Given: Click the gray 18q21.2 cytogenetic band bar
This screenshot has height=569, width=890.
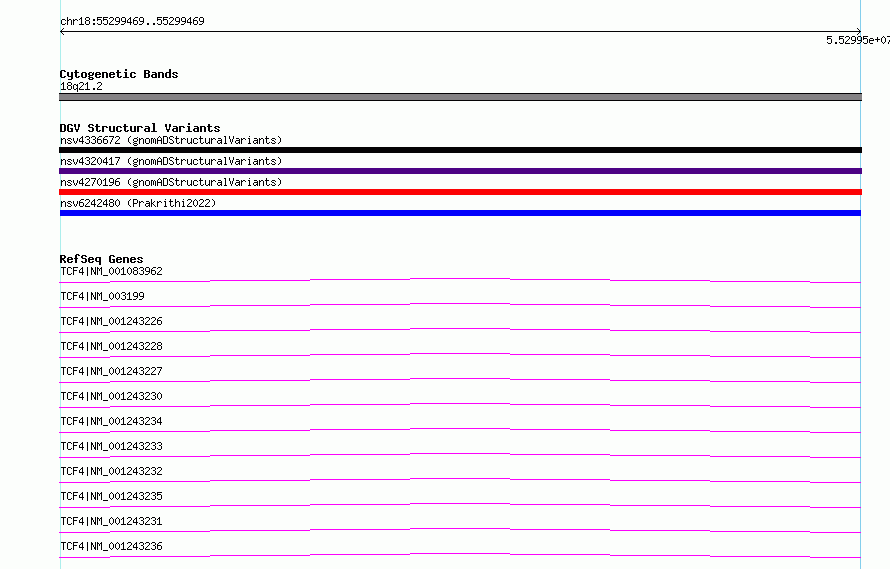Looking at the screenshot, I should pyautogui.click(x=460, y=97).
